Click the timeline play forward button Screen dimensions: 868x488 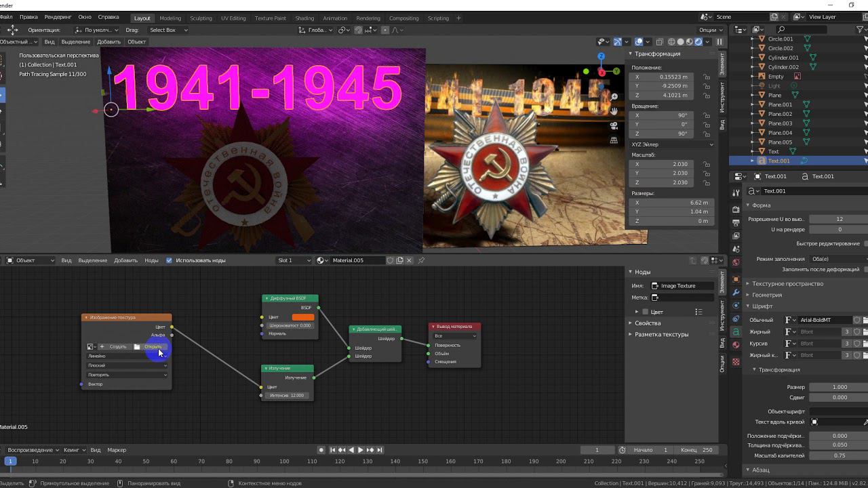[x=361, y=450]
